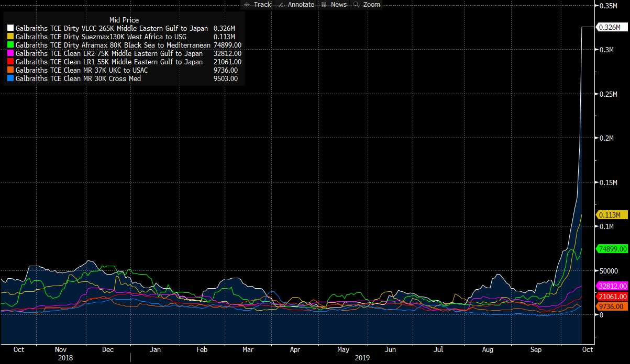Select the Clean MR 37K UKC to USAC entry
Image resolution: width=630 pixels, height=364 pixels.
(x=82, y=70)
